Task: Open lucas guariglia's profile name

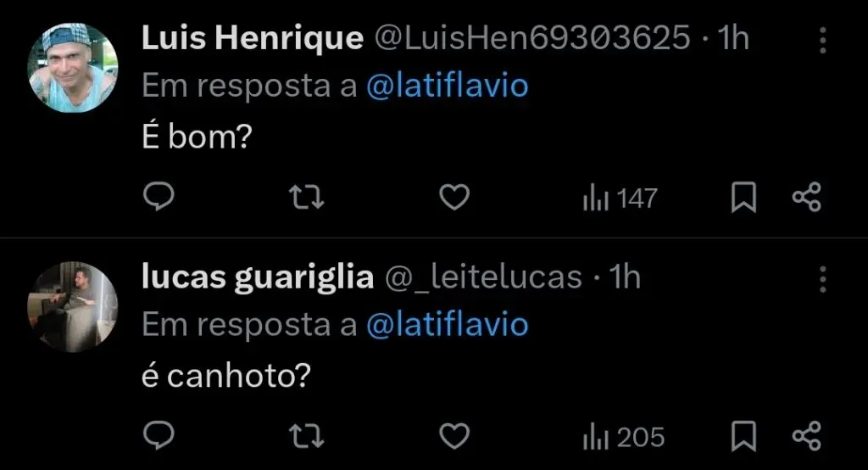Action: coord(258,277)
